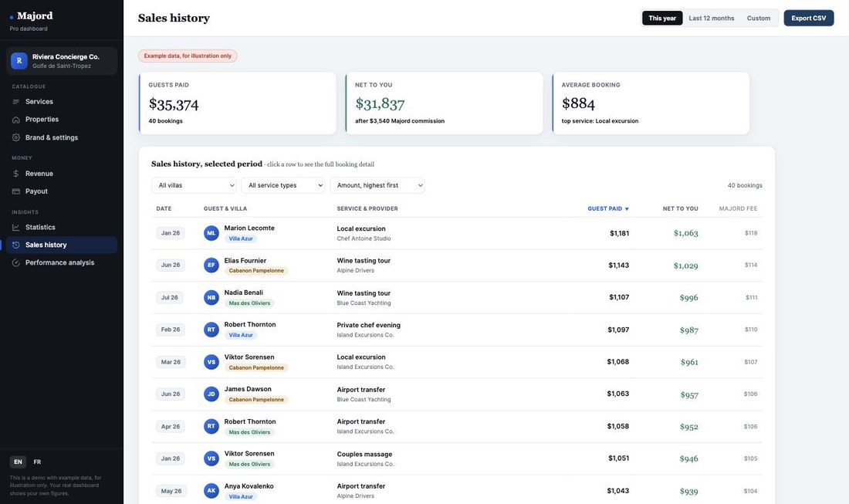Click the VS avatar in Couples massage row
Image resolution: width=849 pixels, height=504 pixels.
pos(211,458)
